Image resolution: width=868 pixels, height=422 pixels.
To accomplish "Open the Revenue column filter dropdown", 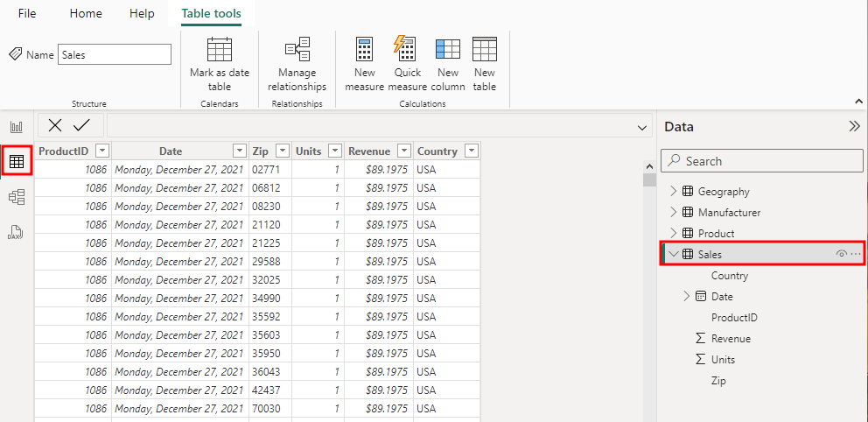I will coord(404,151).
